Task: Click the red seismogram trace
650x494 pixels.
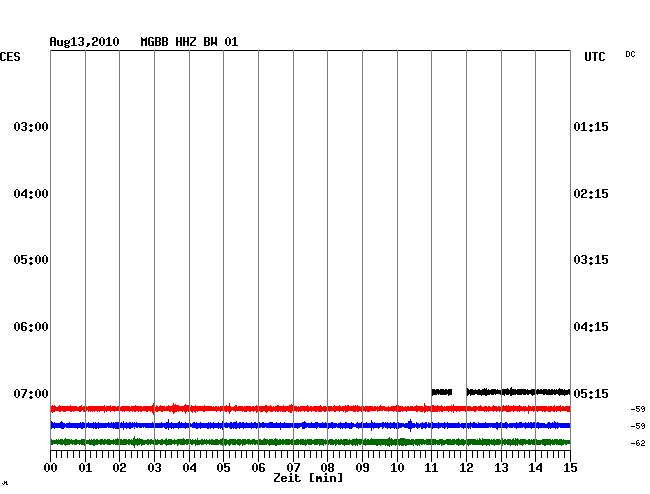Action: click(x=310, y=409)
